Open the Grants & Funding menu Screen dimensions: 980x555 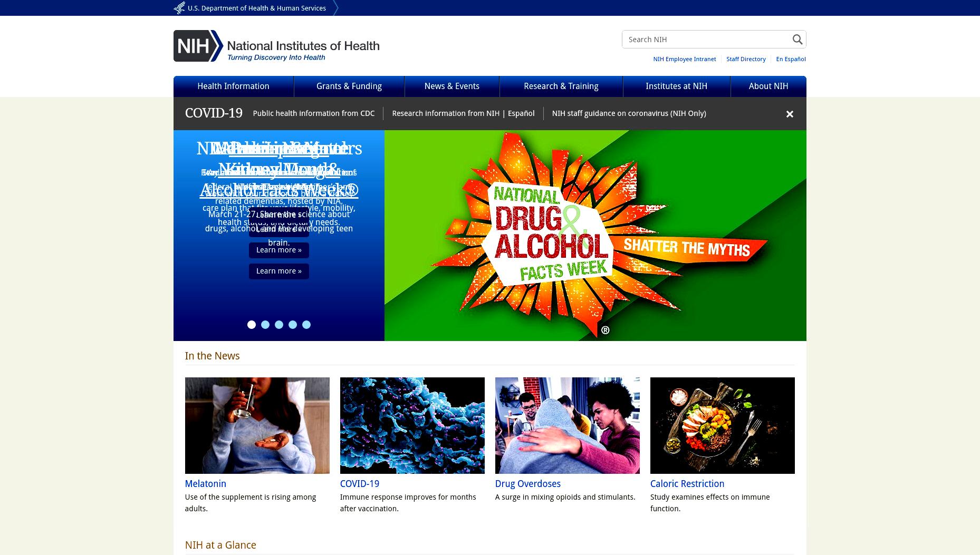[349, 86]
